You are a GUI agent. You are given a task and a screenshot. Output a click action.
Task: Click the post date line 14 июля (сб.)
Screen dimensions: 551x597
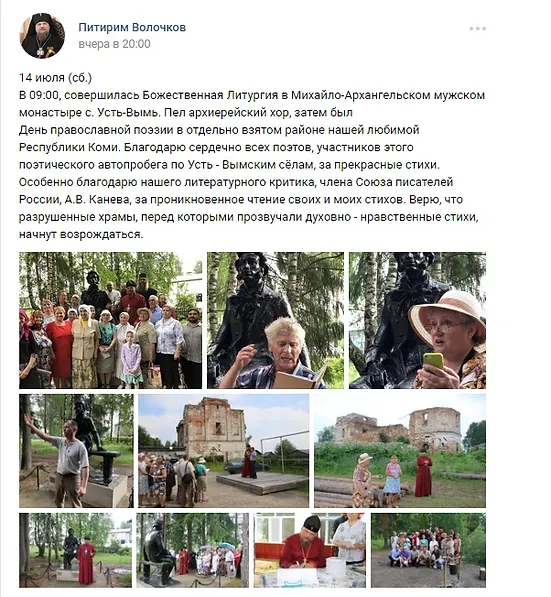click(56, 78)
